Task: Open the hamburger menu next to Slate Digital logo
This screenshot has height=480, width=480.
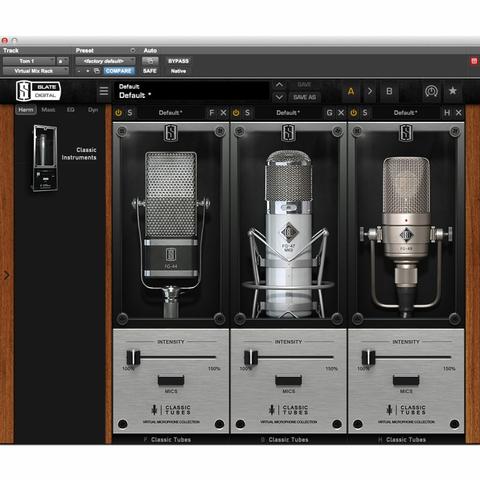Action: click(x=104, y=91)
